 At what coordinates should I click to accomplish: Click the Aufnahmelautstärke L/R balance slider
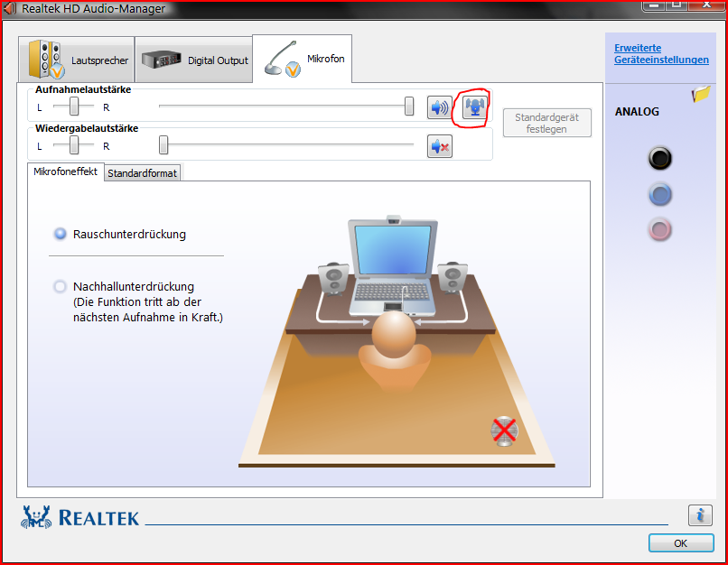click(73, 107)
